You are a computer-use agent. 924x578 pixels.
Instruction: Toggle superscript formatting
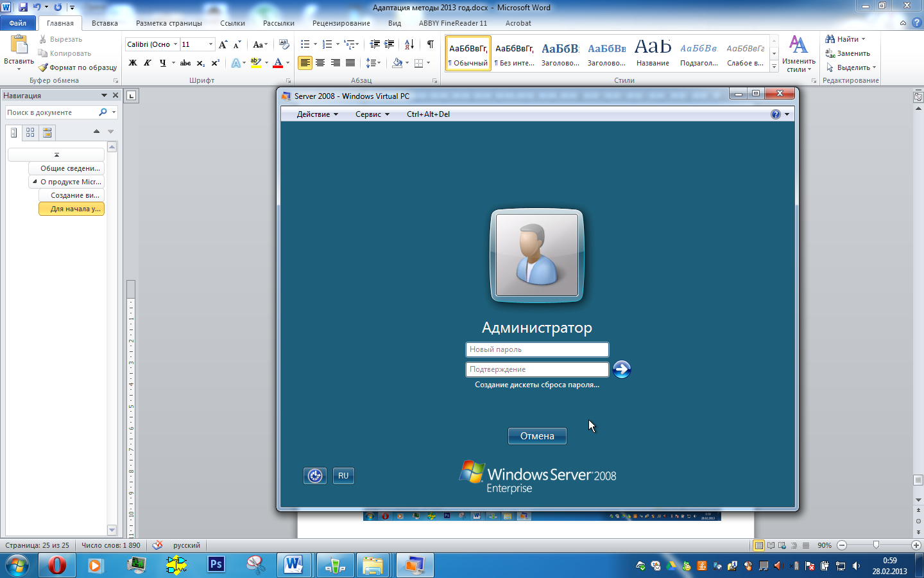tap(216, 63)
